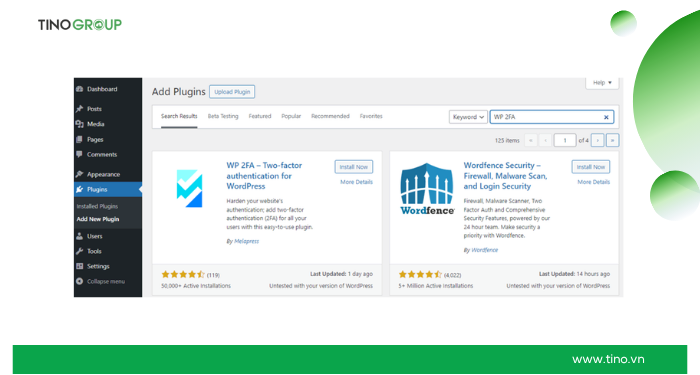This screenshot has width=700, height=375.
Task: Click the Media icon in sidebar
Action: [x=79, y=124]
